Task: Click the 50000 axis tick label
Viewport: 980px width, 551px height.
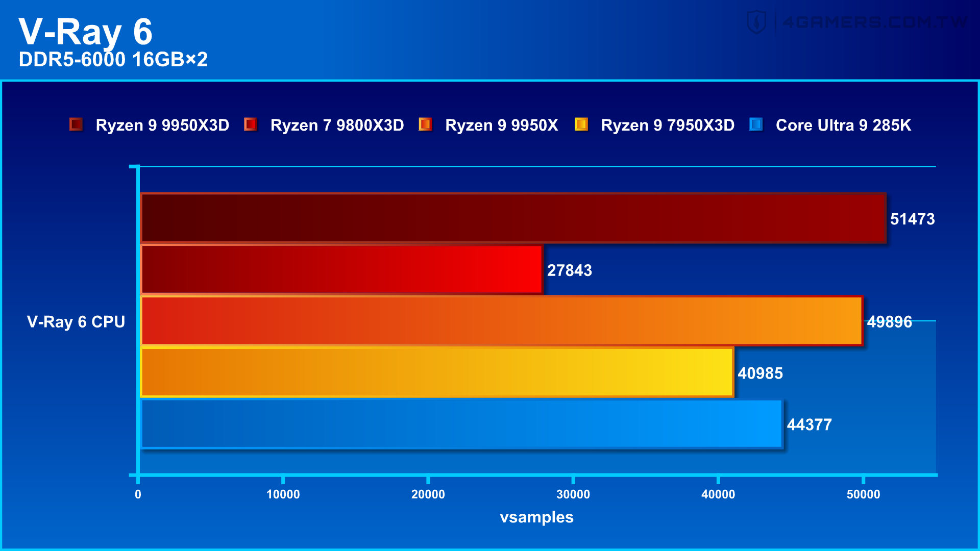Action: tap(863, 494)
